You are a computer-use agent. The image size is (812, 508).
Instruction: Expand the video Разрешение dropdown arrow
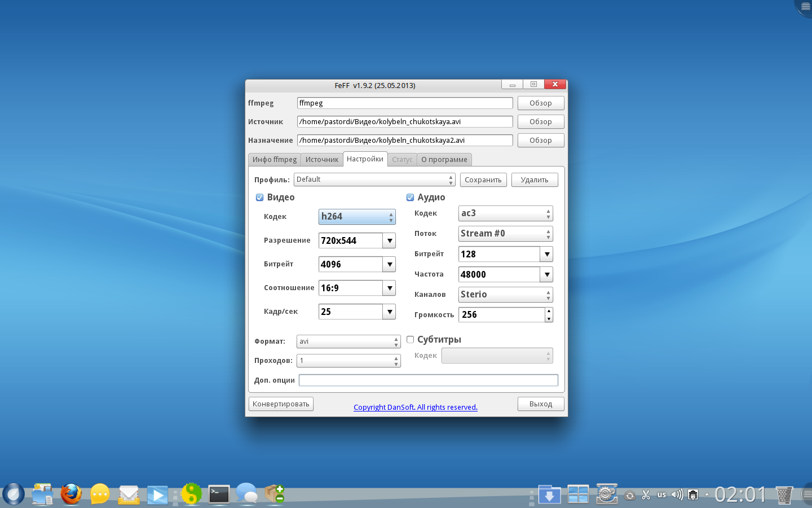click(x=389, y=240)
